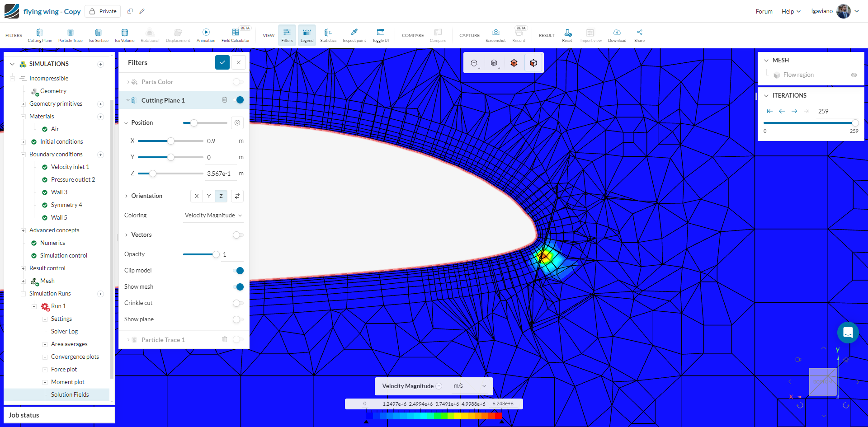
Task: Click the Toggle UI icon
Action: 381,35
